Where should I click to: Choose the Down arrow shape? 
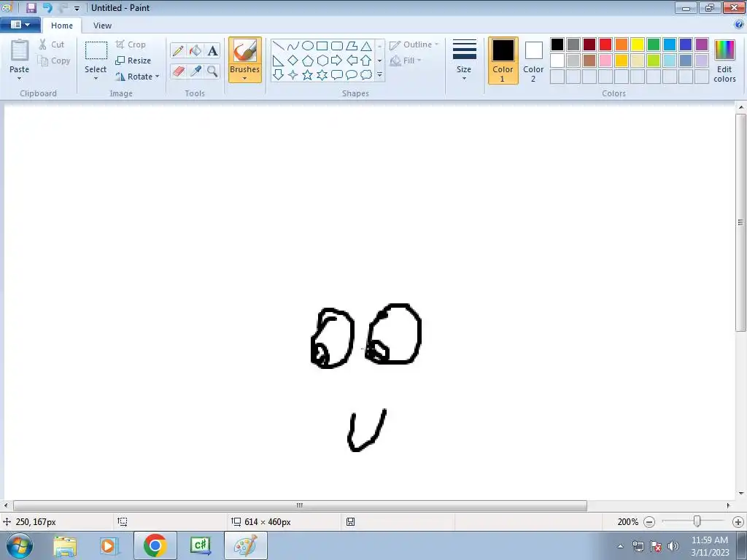278,75
